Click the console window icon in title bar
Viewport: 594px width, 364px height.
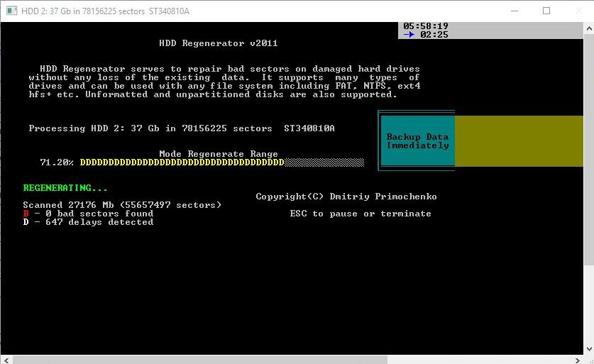(12, 11)
